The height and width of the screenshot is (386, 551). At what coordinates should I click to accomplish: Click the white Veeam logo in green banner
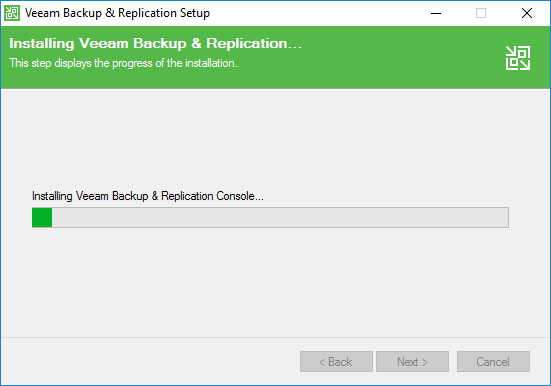(x=518, y=58)
